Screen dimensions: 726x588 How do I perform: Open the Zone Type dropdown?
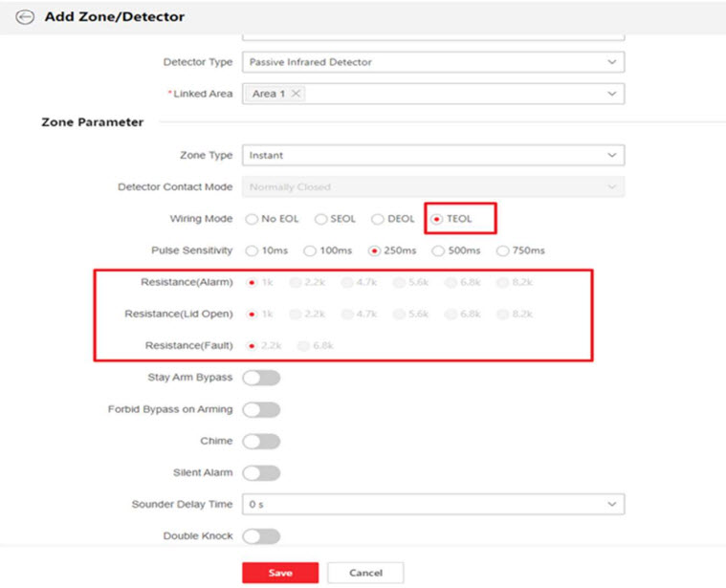432,155
